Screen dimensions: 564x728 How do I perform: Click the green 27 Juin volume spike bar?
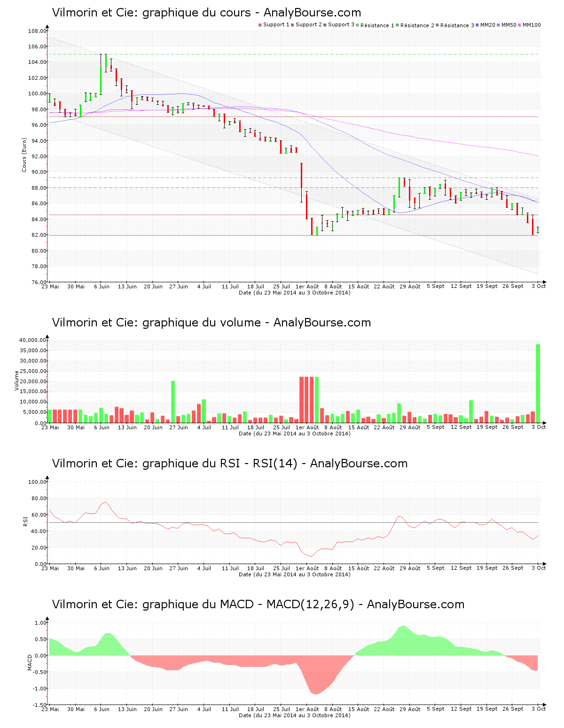click(173, 402)
